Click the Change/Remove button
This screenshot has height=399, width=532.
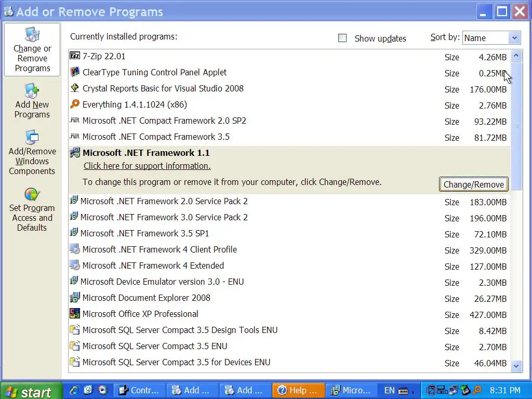(474, 184)
